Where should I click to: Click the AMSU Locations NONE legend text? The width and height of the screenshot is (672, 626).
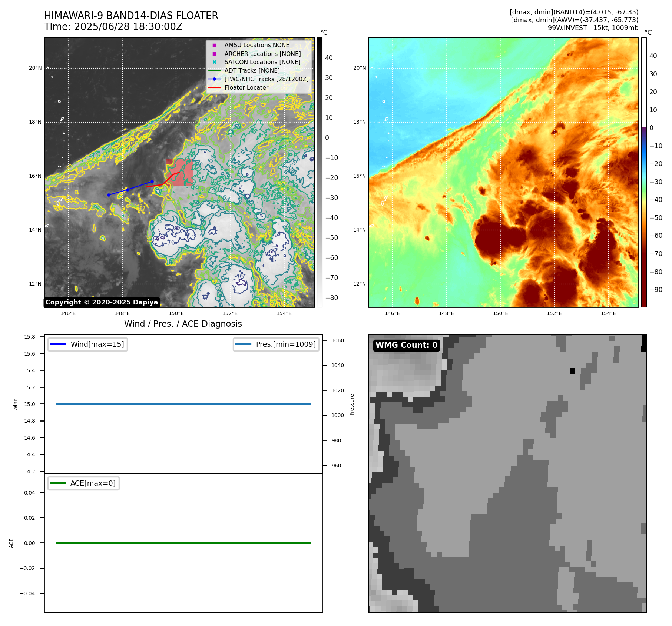[257, 45]
